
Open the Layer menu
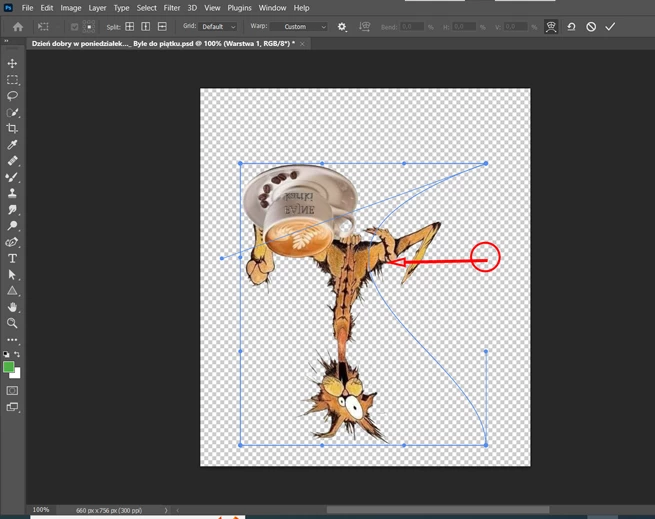click(x=97, y=8)
